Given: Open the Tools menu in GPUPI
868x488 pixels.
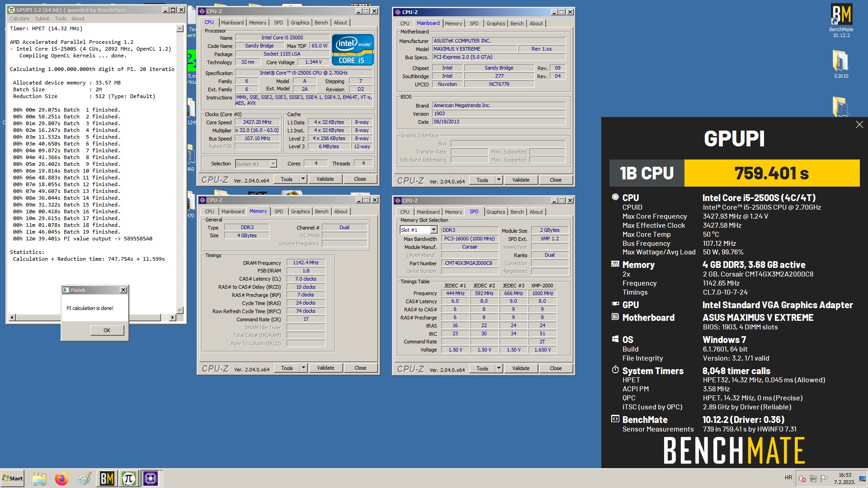Looking at the screenshot, I should point(61,19).
